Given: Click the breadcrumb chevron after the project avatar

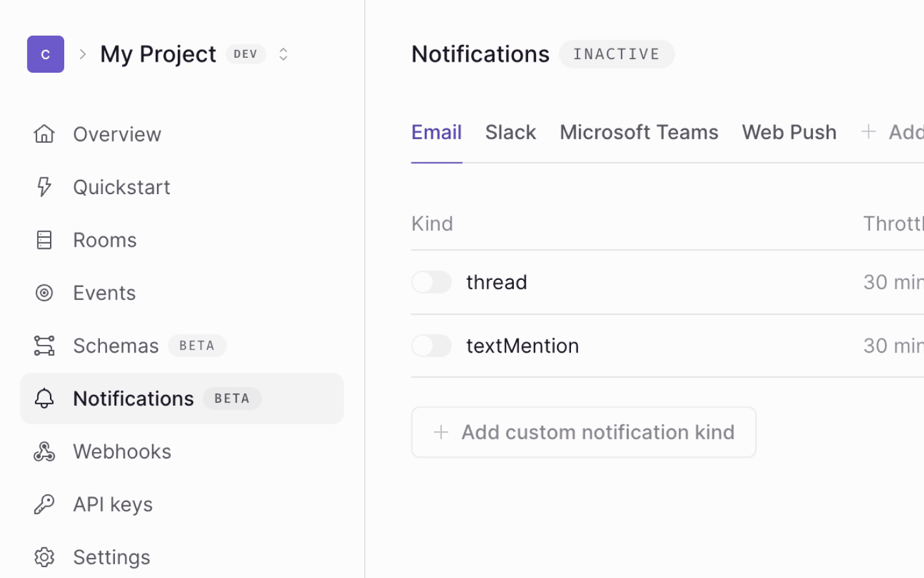Looking at the screenshot, I should pyautogui.click(x=82, y=54).
